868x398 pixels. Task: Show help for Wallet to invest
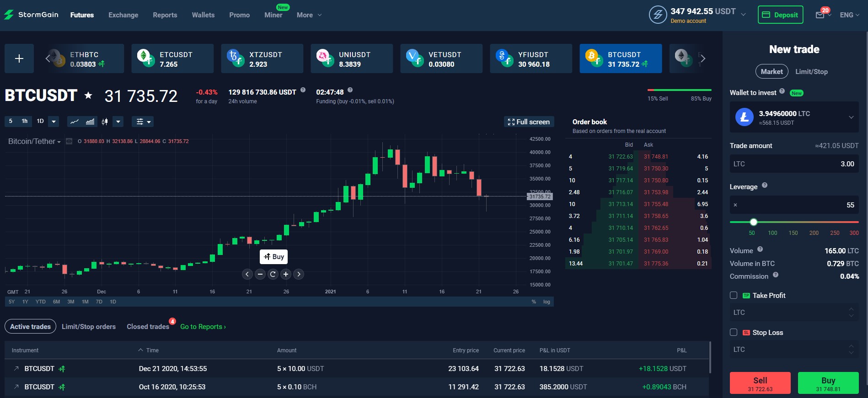tap(782, 91)
